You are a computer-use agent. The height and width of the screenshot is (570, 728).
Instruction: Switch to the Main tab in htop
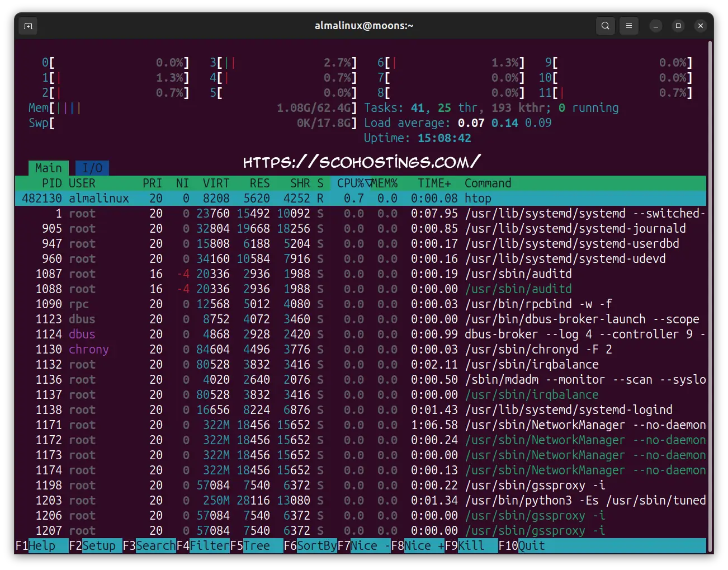(49, 168)
